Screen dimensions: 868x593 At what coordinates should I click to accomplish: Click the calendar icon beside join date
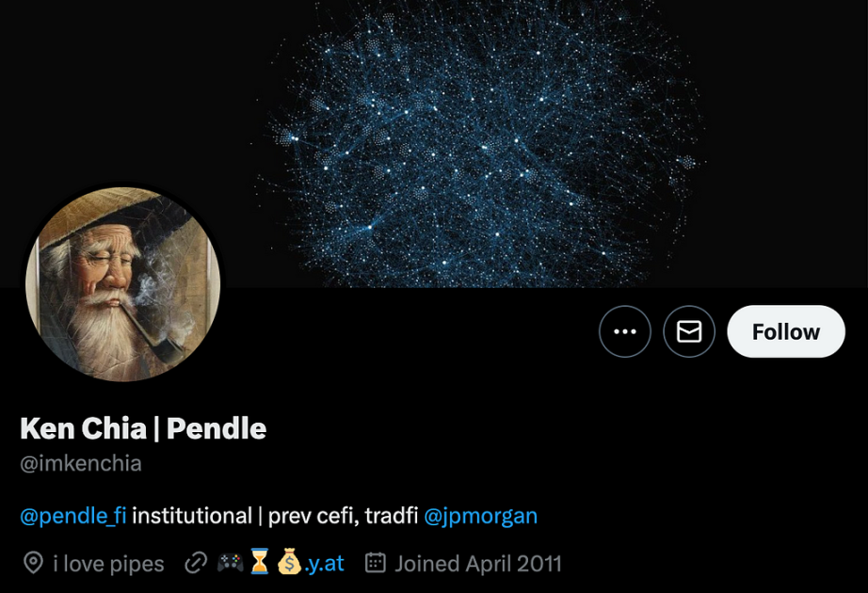click(x=375, y=563)
